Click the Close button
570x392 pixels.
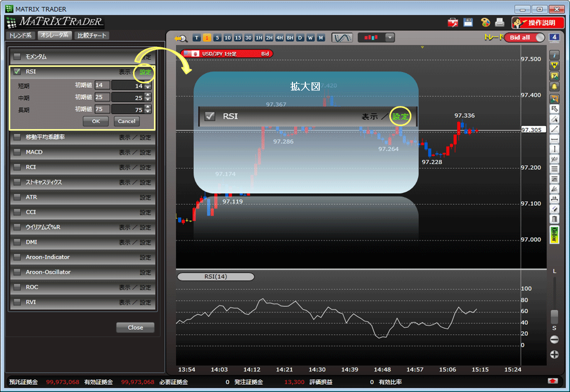point(135,327)
